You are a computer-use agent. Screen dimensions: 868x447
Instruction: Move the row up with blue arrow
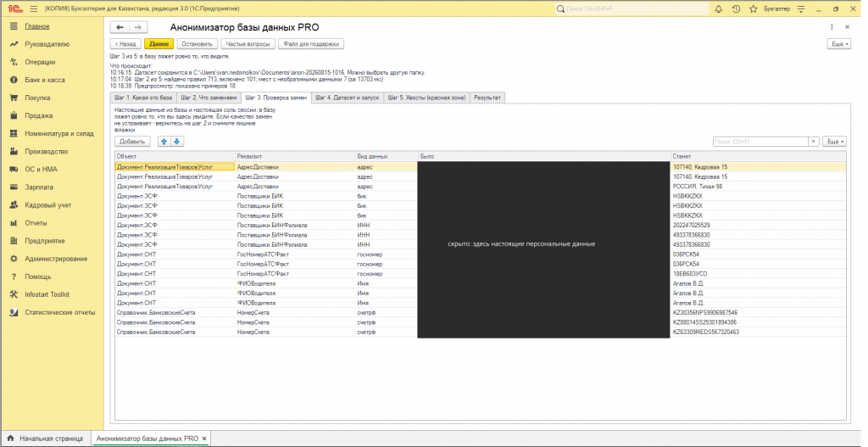[x=164, y=142]
